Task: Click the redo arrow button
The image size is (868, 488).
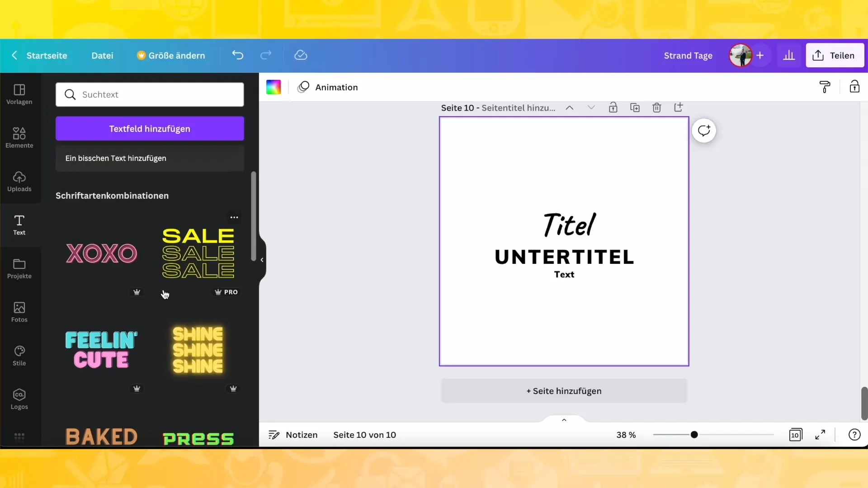Action: tap(266, 56)
